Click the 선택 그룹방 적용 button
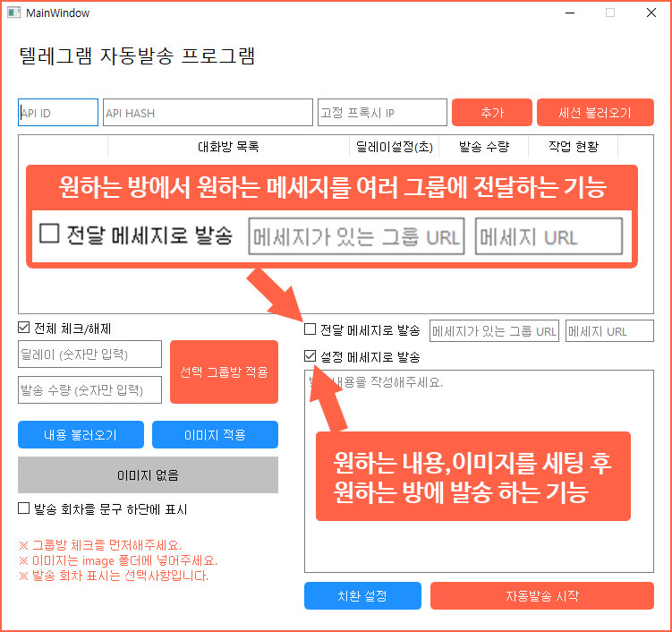The image size is (672, 632). tap(224, 372)
